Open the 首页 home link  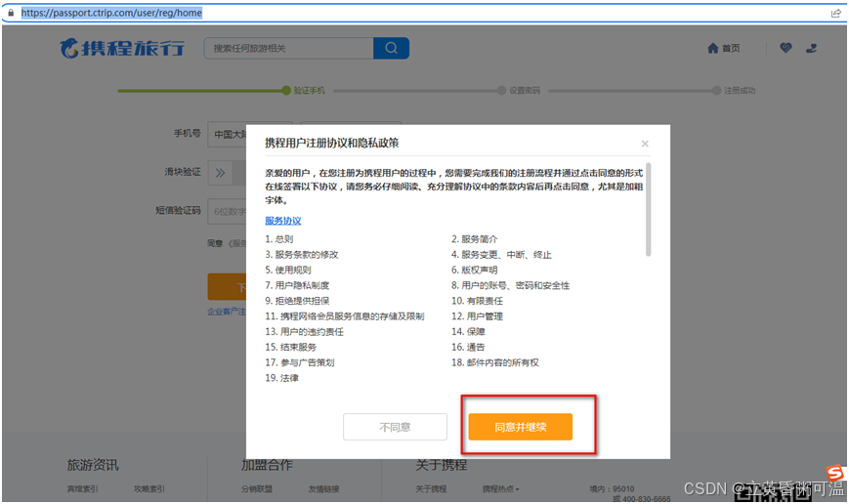[723, 48]
